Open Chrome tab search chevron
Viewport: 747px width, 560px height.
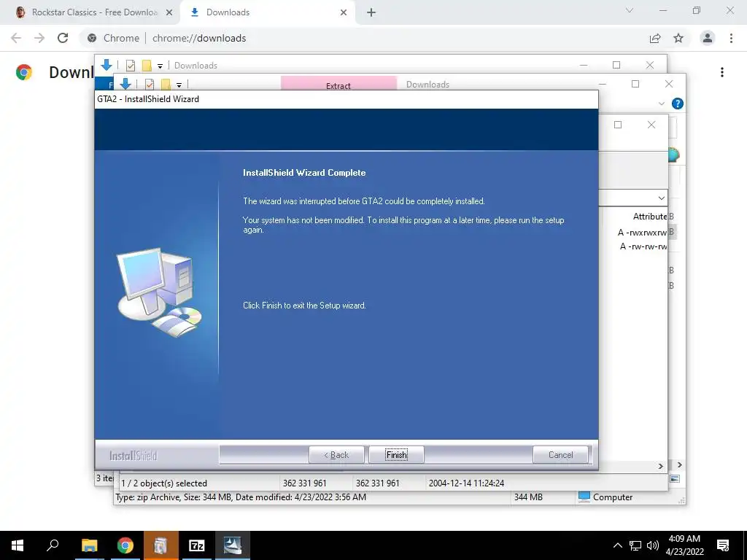(630, 10)
